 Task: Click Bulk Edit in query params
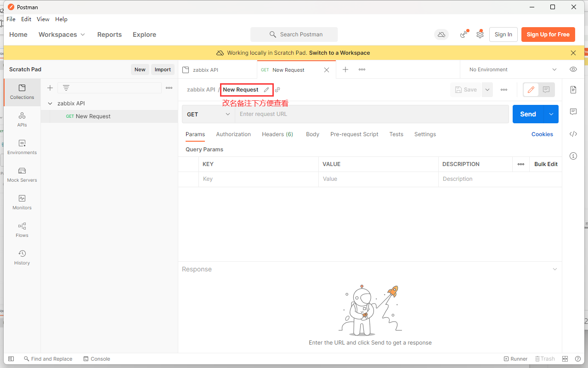tap(546, 164)
